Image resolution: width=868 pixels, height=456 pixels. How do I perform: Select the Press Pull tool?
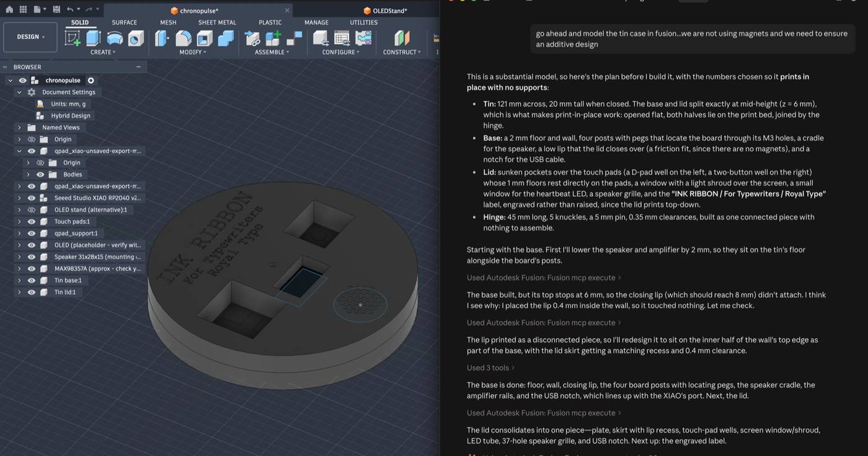click(162, 38)
